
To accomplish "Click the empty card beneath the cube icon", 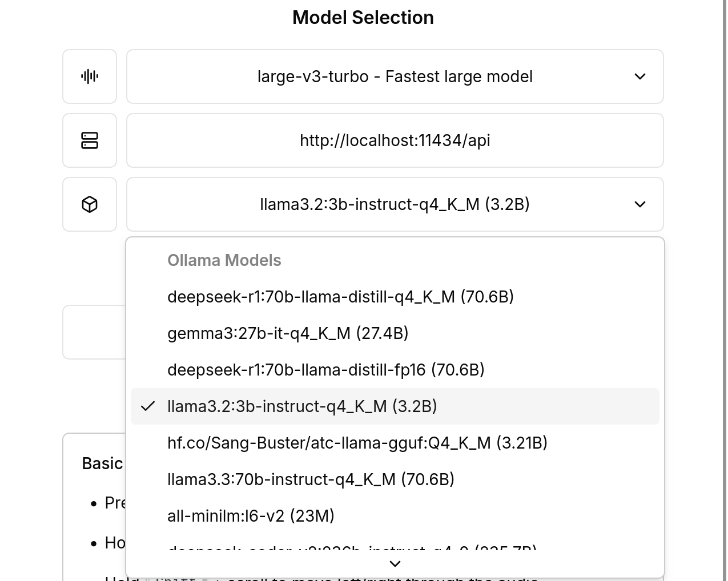I will (89, 332).
